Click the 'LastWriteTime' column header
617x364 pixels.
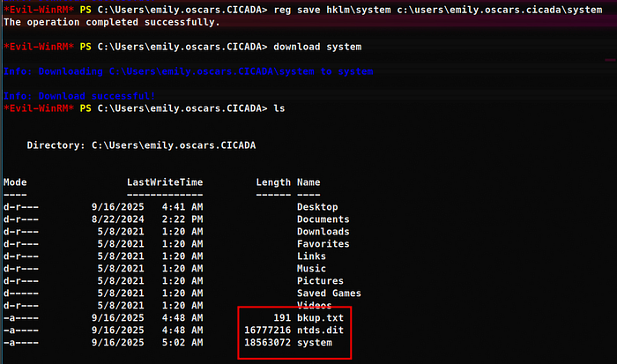coord(165,182)
